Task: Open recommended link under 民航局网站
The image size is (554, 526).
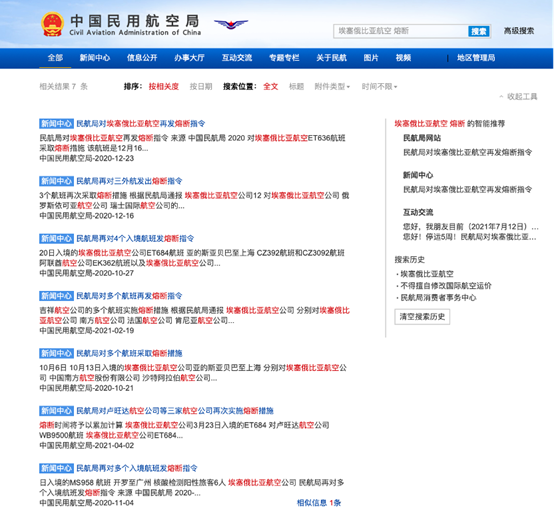Action: [467, 153]
